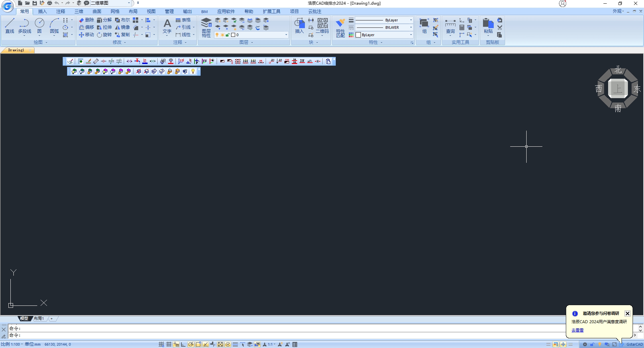
Task: Close the survey invitation popup
Action: [627, 314]
